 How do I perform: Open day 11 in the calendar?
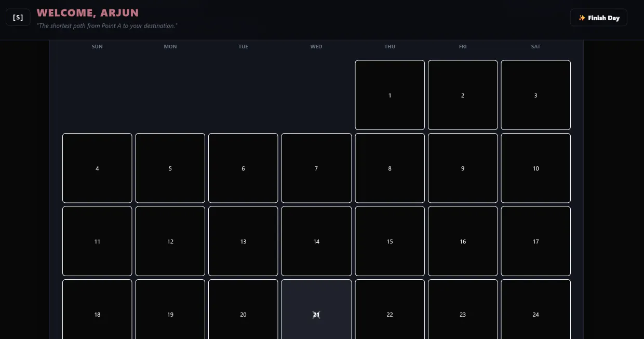pos(97,241)
